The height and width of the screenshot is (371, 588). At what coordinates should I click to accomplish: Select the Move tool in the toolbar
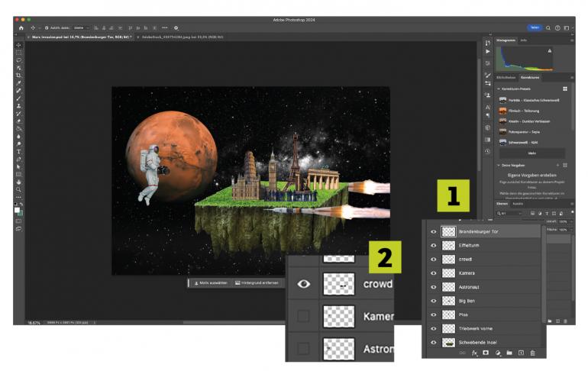click(x=19, y=45)
